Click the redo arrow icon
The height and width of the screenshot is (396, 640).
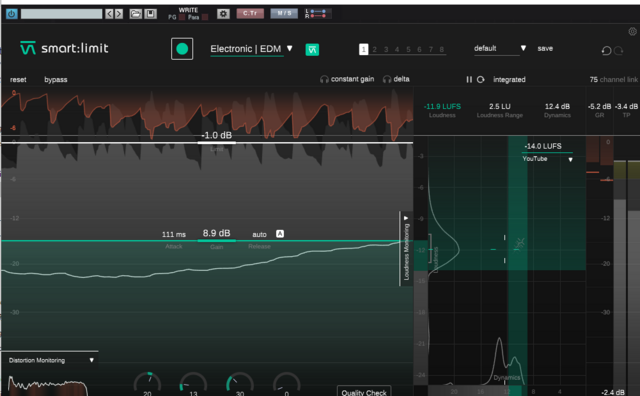pyautogui.click(x=619, y=51)
